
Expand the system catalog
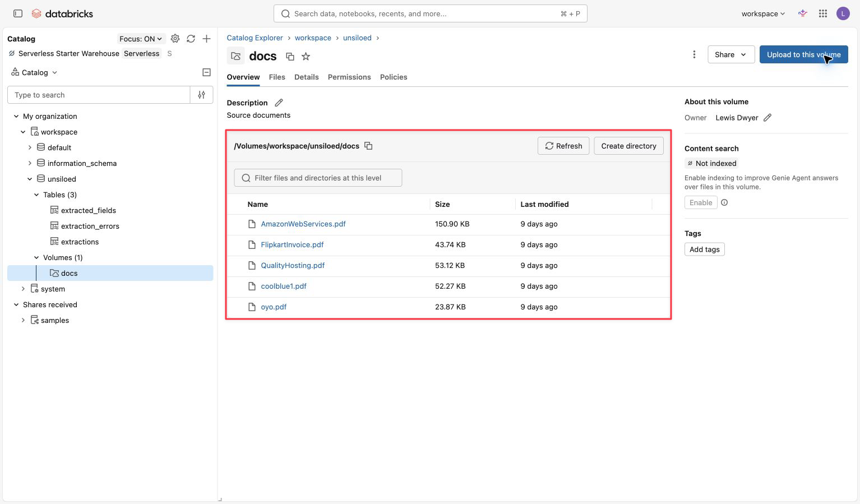23,289
